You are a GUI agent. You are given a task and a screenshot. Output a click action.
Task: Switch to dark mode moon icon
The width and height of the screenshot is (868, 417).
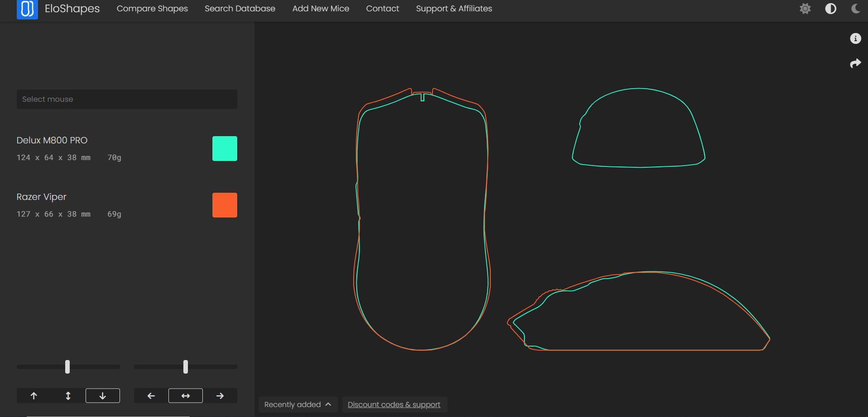(x=855, y=9)
